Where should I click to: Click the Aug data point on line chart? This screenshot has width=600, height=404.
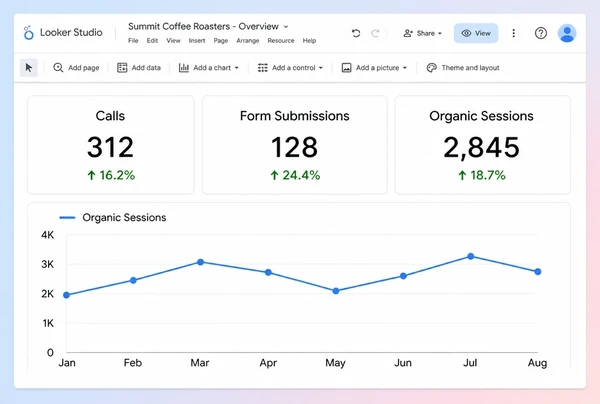pyautogui.click(x=538, y=272)
